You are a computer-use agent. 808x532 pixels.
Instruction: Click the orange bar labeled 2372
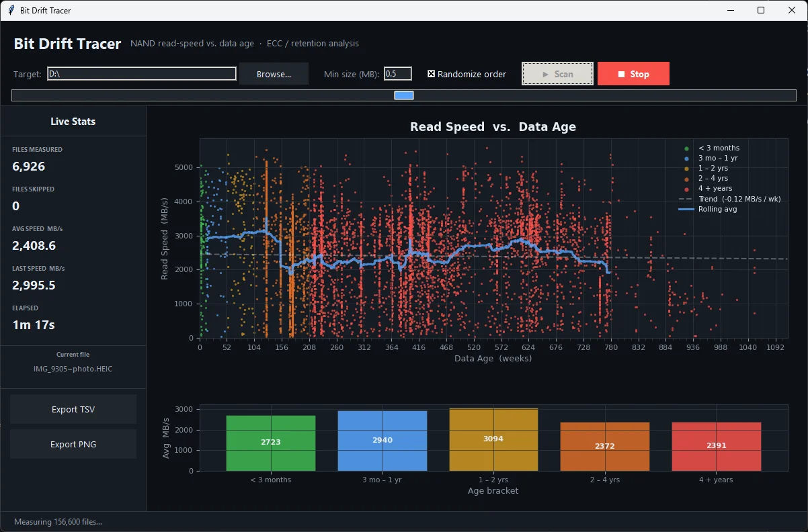tap(605, 447)
